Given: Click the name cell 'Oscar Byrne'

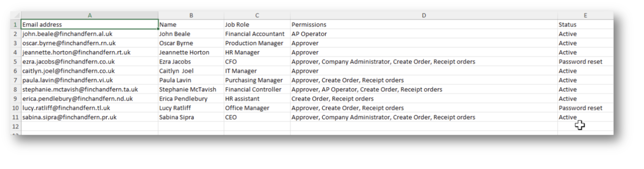Looking at the screenshot, I should point(191,43).
